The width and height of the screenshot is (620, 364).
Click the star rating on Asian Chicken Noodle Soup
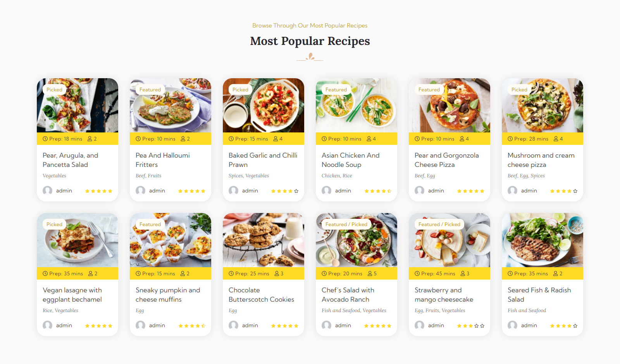(378, 191)
